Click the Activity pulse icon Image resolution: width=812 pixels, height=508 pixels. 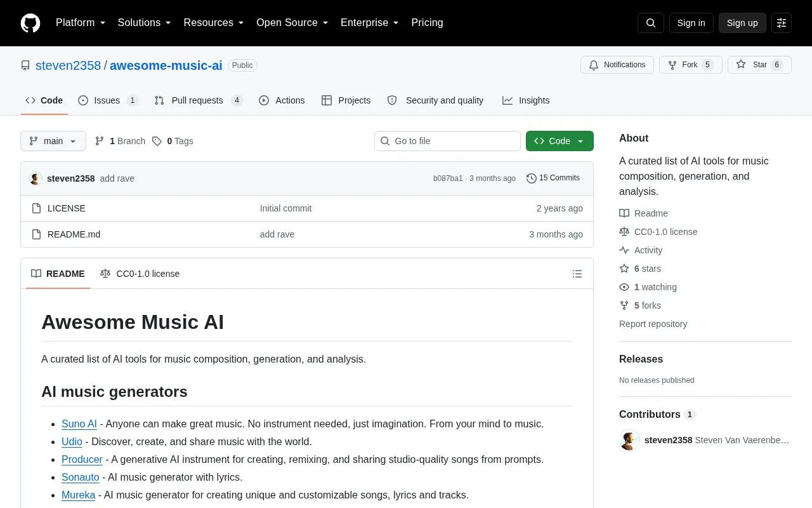point(624,250)
